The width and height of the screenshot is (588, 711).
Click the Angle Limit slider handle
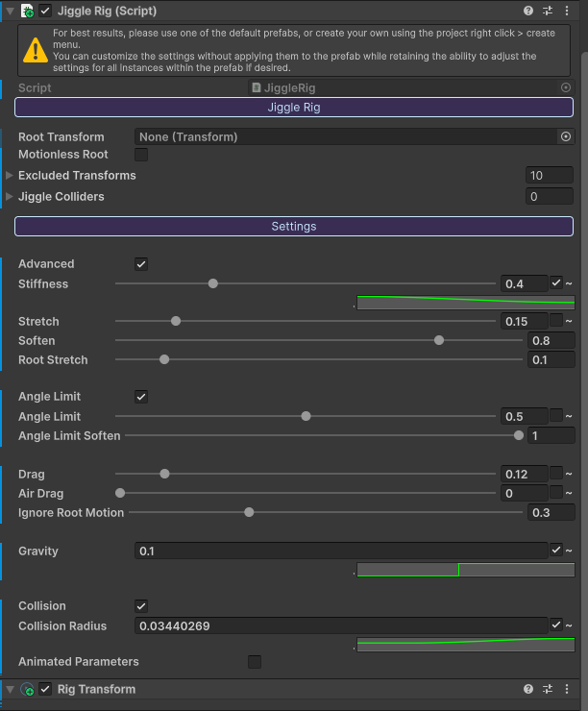click(306, 416)
